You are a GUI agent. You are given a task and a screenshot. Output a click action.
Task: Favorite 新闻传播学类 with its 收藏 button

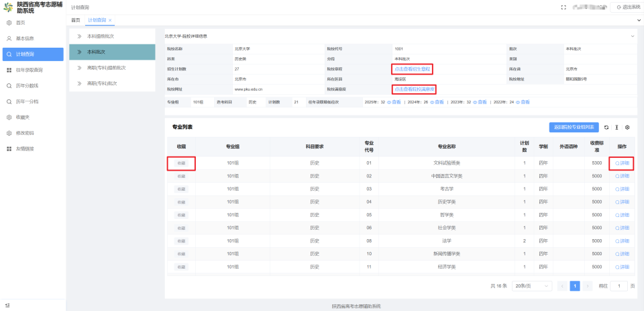pyautogui.click(x=181, y=254)
